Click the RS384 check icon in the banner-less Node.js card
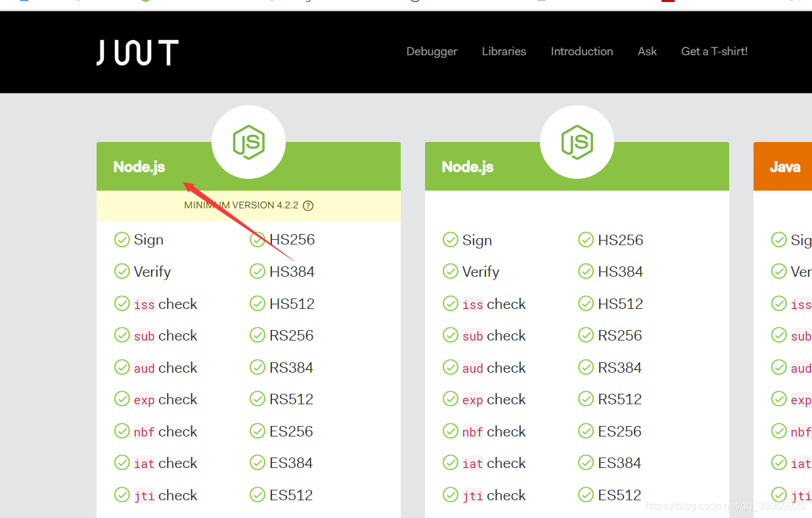Viewport: 812px width, 518px height. click(x=586, y=367)
